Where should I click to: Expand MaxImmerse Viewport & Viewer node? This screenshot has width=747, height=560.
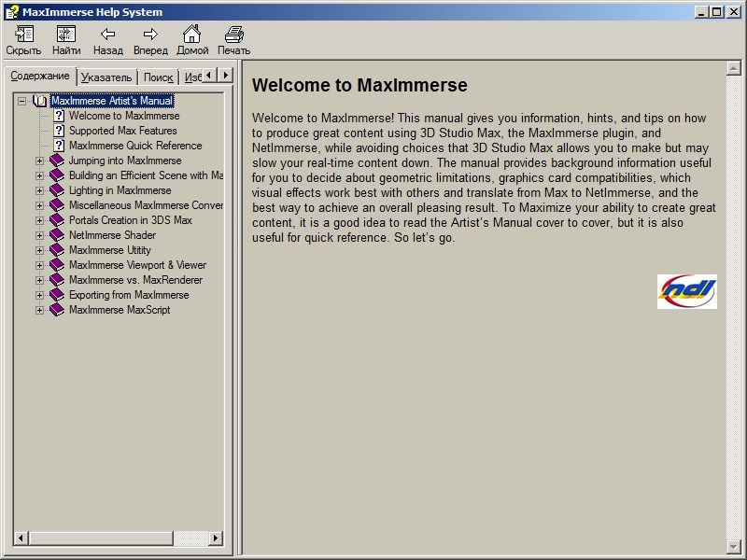[39, 265]
